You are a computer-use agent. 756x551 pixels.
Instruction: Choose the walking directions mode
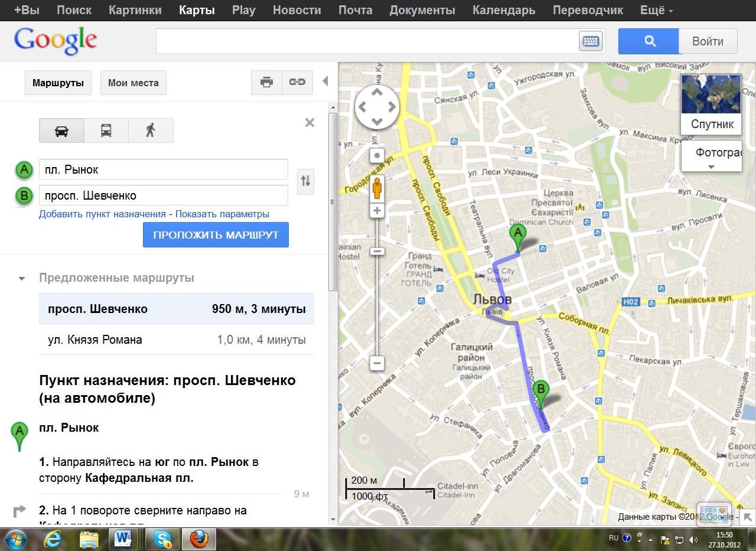(151, 131)
